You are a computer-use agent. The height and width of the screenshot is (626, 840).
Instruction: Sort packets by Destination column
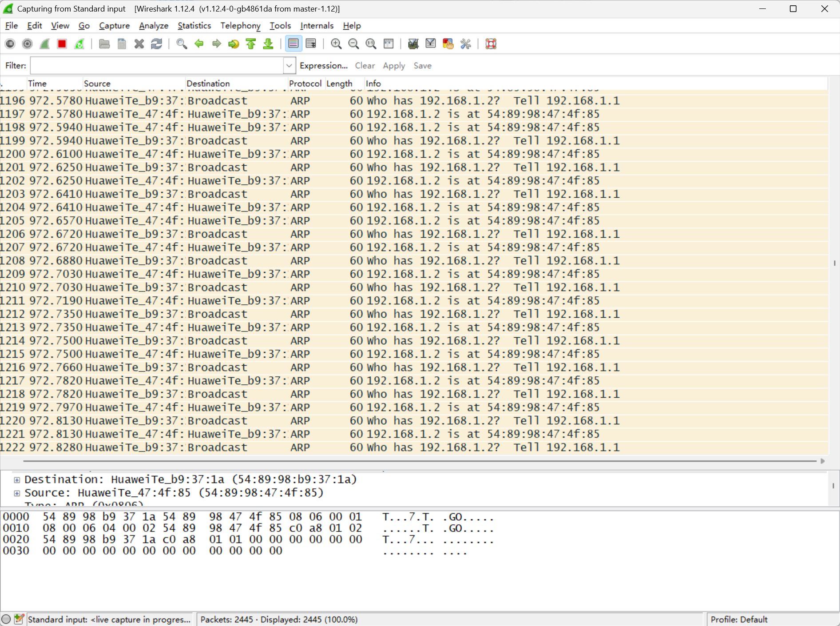click(x=236, y=84)
